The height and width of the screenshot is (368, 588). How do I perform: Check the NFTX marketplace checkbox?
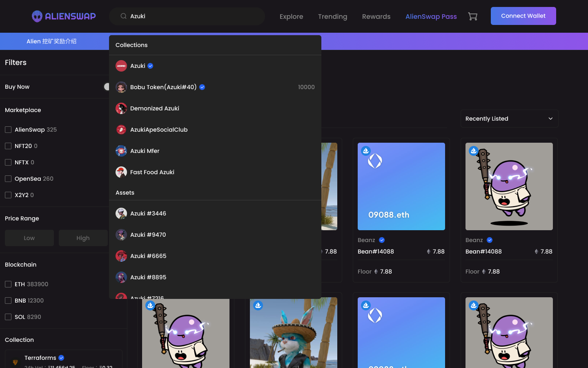click(8, 162)
